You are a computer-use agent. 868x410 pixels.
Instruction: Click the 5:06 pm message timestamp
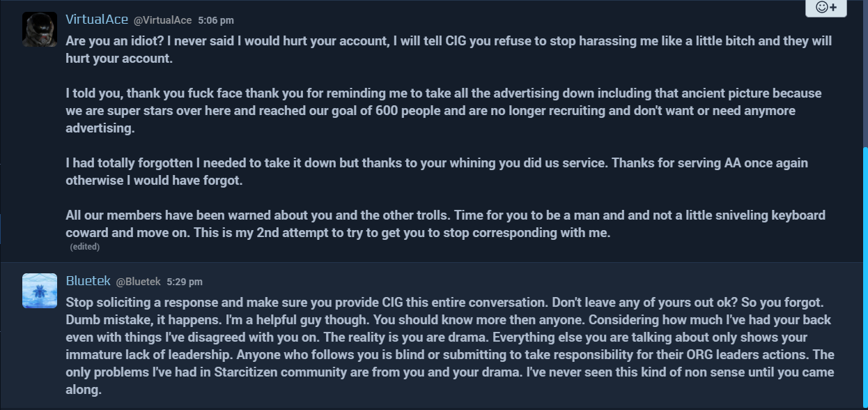click(x=216, y=20)
